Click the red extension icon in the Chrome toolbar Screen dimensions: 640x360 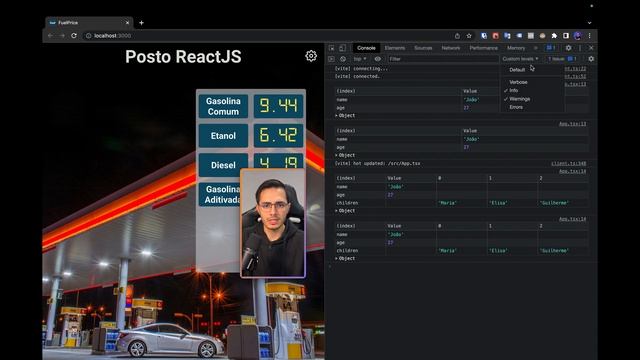pyautogui.click(x=496, y=36)
